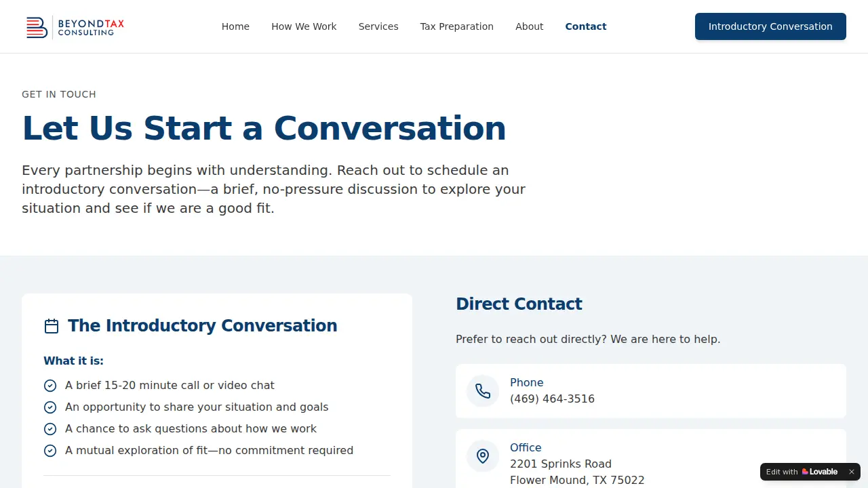This screenshot has height=488, width=868.
Task: Click 'A chance to ask questions about how we work'
Action: point(191,429)
